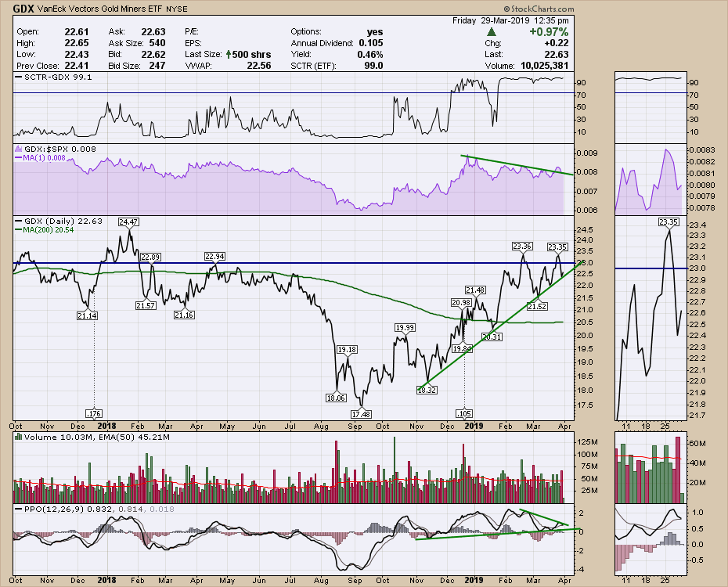Screen dimensions: 728x587
Task: Click the volume bars legend icon
Action: [19, 437]
